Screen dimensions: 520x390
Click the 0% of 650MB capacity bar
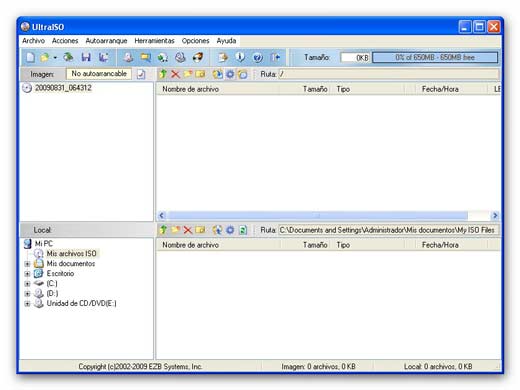[435, 57]
